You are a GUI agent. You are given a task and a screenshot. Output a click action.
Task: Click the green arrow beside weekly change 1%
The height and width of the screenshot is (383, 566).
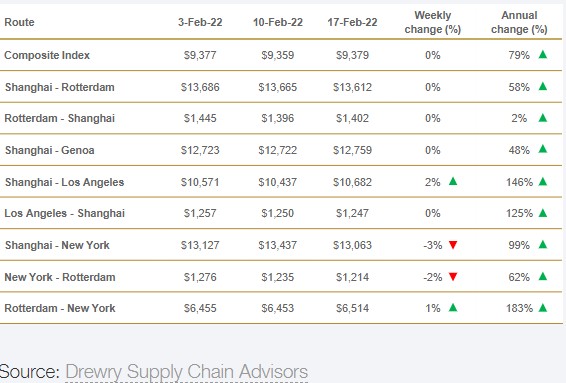click(x=453, y=308)
